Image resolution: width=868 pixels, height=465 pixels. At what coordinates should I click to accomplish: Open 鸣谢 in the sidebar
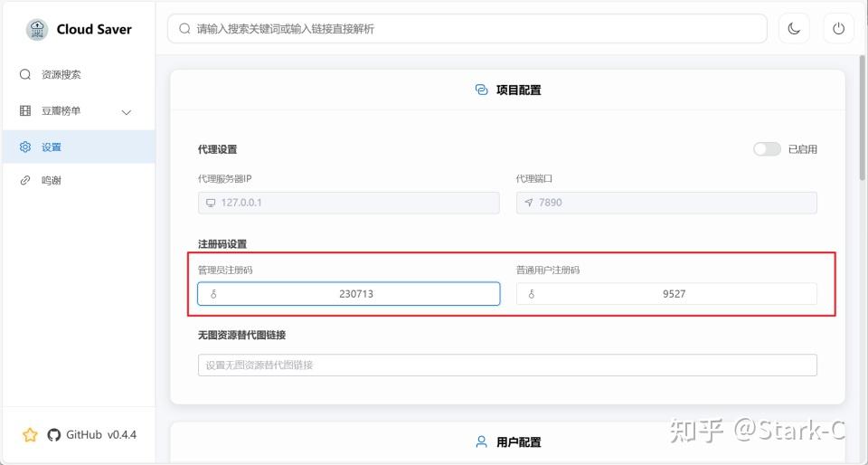[79, 180]
